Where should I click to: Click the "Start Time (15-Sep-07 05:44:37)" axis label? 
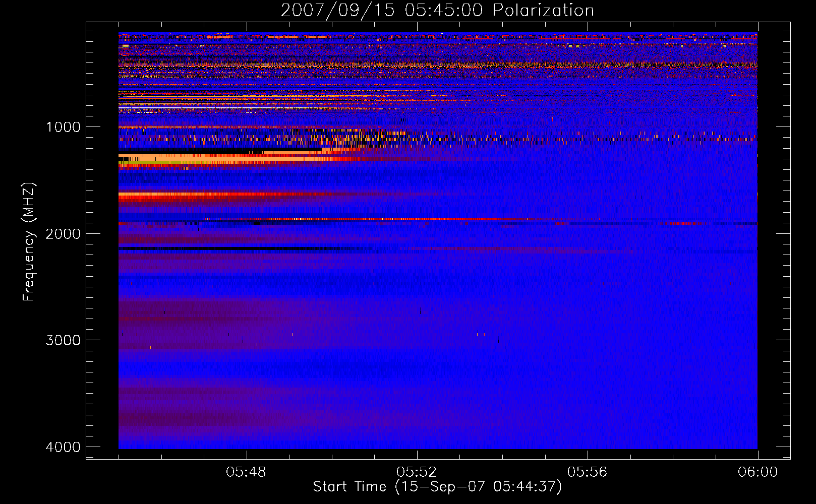[x=437, y=487]
